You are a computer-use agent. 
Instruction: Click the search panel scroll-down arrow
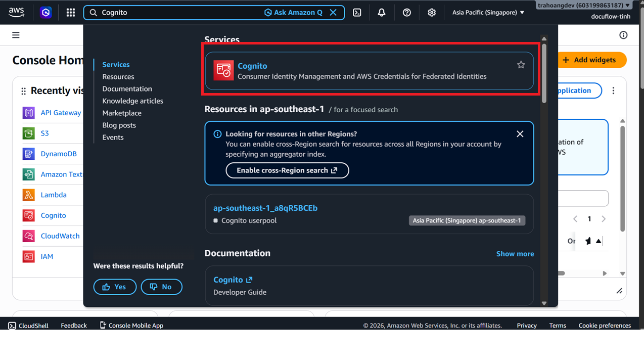544,303
